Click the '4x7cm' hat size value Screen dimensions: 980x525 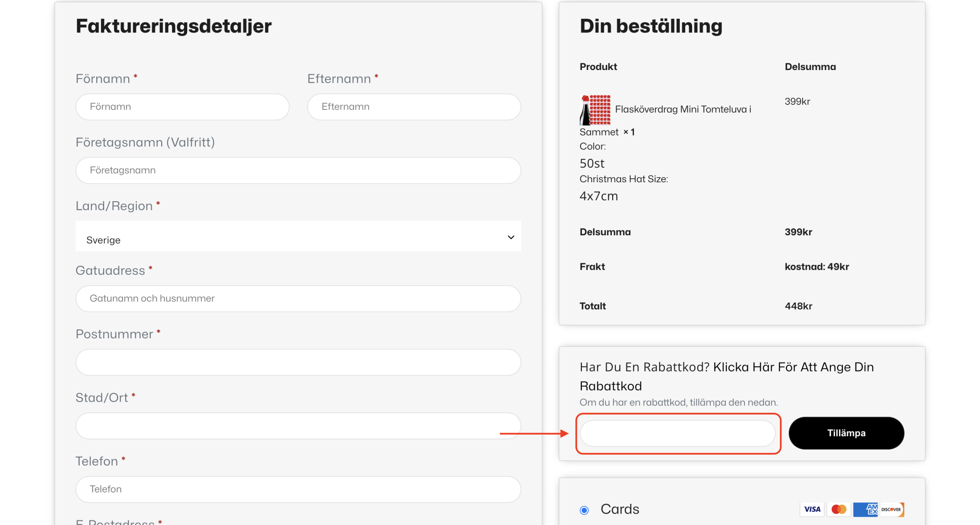pyautogui.click(x=599, y=196)
